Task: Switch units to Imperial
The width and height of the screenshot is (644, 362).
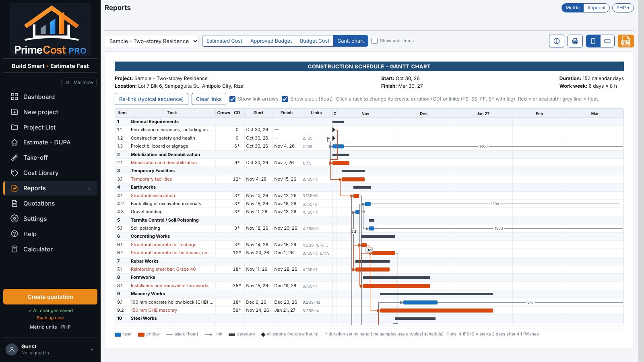Action: point(596,8)
